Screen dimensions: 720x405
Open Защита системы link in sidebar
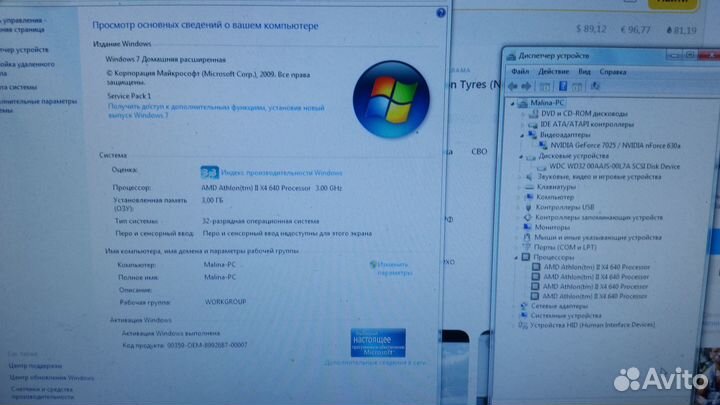coord(18,87)
